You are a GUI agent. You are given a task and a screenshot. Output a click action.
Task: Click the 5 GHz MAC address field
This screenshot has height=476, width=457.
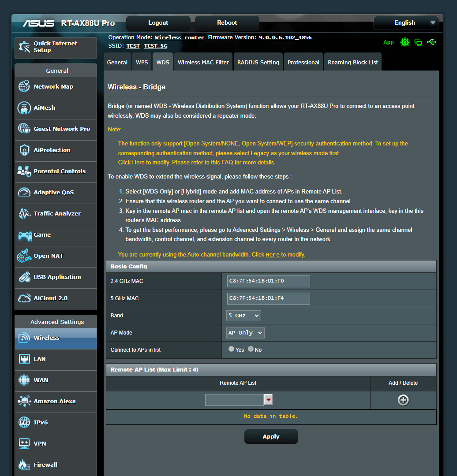click(x=268, y=298)
